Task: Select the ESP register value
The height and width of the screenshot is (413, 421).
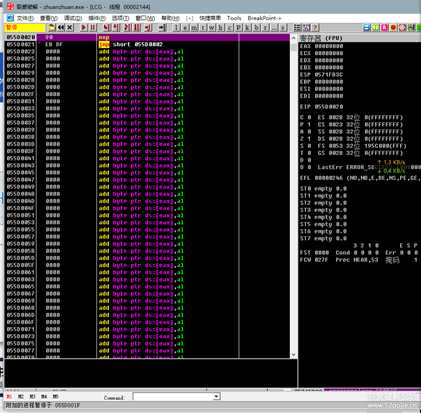Action: pos(329,75)
